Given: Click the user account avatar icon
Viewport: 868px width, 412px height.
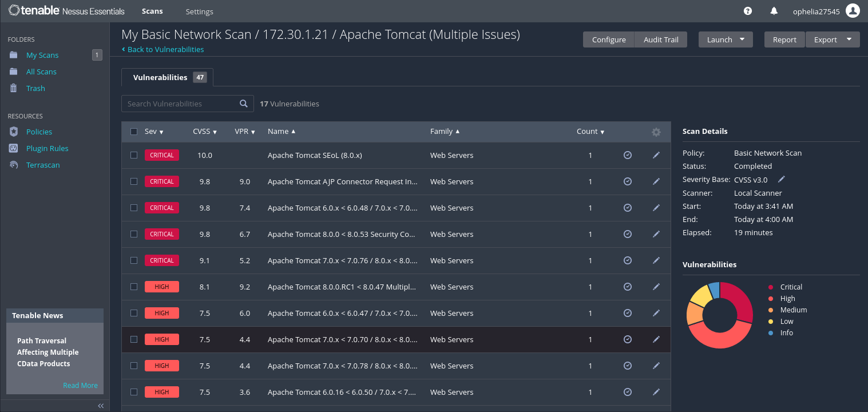Looking at the screenshot, I should [853, 11].
